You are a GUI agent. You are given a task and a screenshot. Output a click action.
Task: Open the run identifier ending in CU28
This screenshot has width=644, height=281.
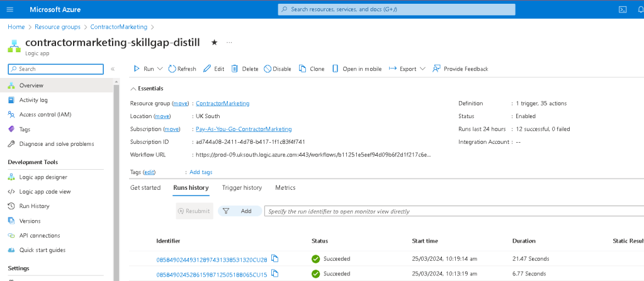tap(212, 260)
